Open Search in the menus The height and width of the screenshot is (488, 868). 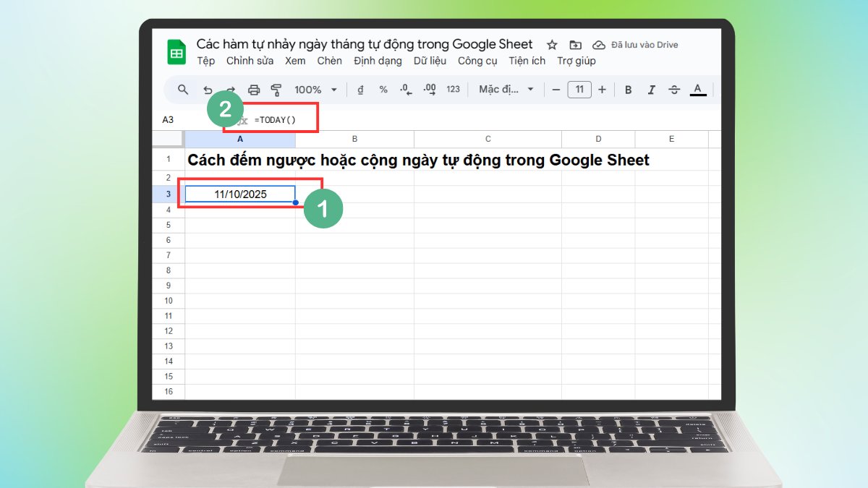coord(182,89)
